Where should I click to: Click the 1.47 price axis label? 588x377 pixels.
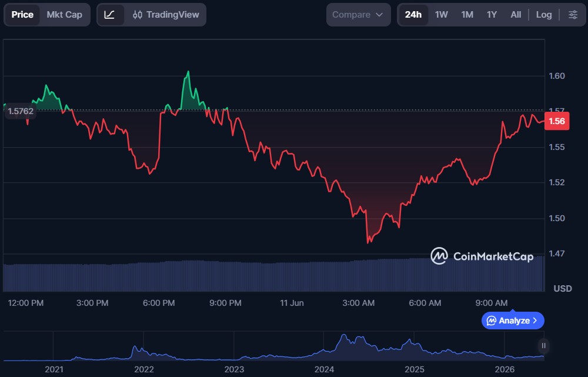tap(556, 253)
